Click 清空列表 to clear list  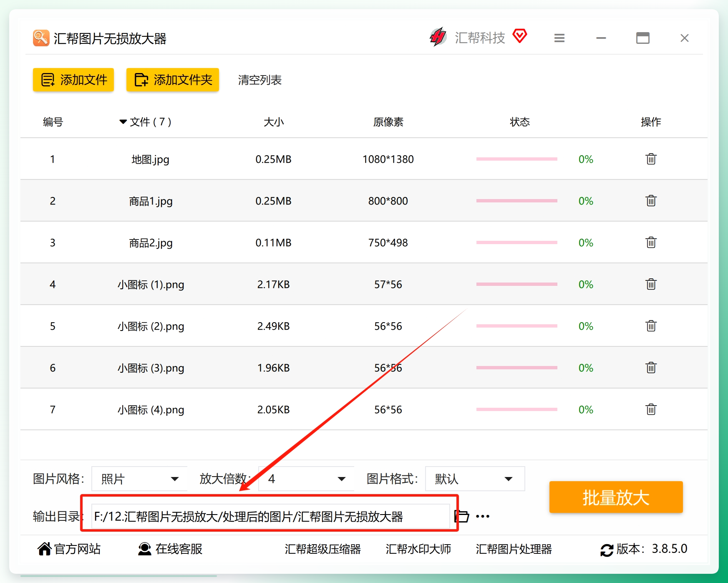(x=260, y=80)
